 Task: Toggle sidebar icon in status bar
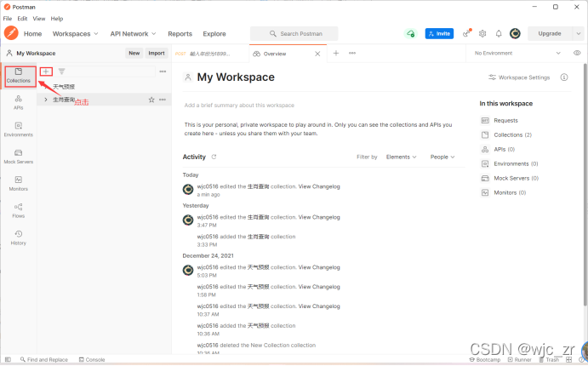[8, 359]
